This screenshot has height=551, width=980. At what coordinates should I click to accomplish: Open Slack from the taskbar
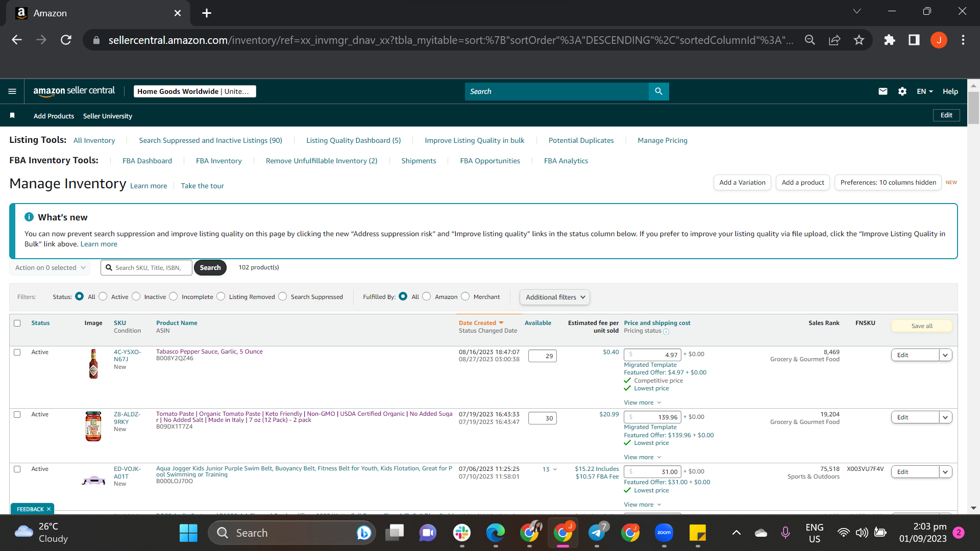click(462, 533)
